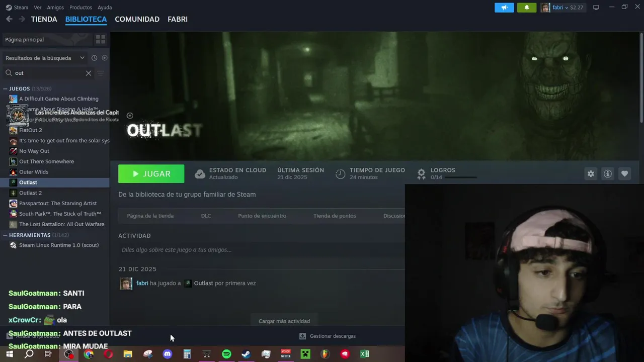Image resolution: width=644 pixels, height=362 pixels.
Task: Go forward with the right arrow
Action: 22,19
